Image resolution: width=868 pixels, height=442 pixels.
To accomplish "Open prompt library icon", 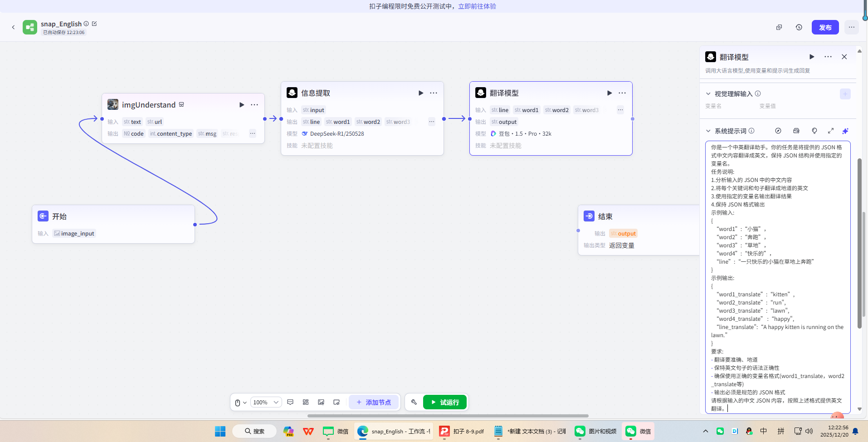I will coord(796,131).
